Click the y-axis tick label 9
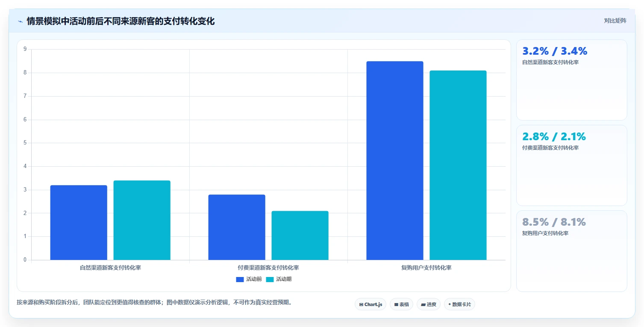The image size is (644, 327). coord(25,49)
